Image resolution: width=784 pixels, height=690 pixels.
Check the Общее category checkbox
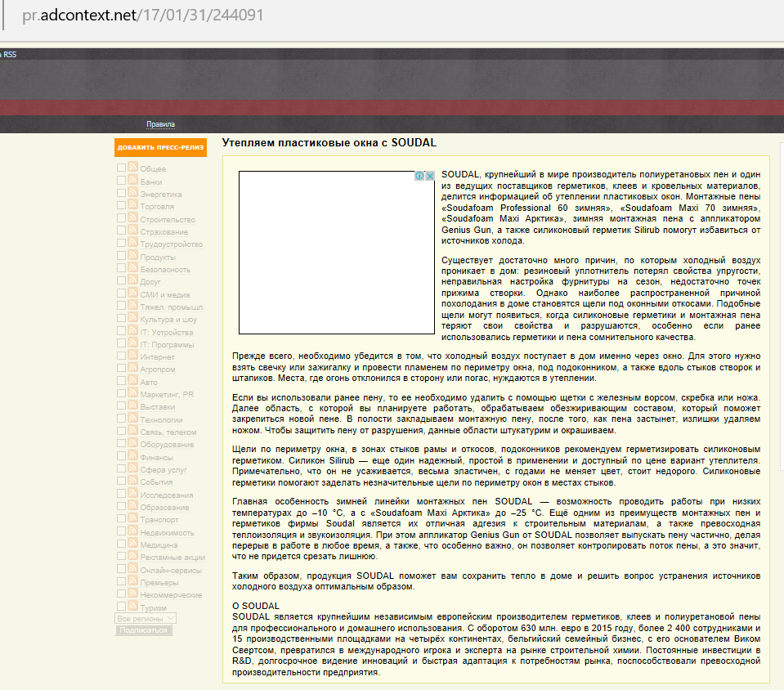click(122, 168)
